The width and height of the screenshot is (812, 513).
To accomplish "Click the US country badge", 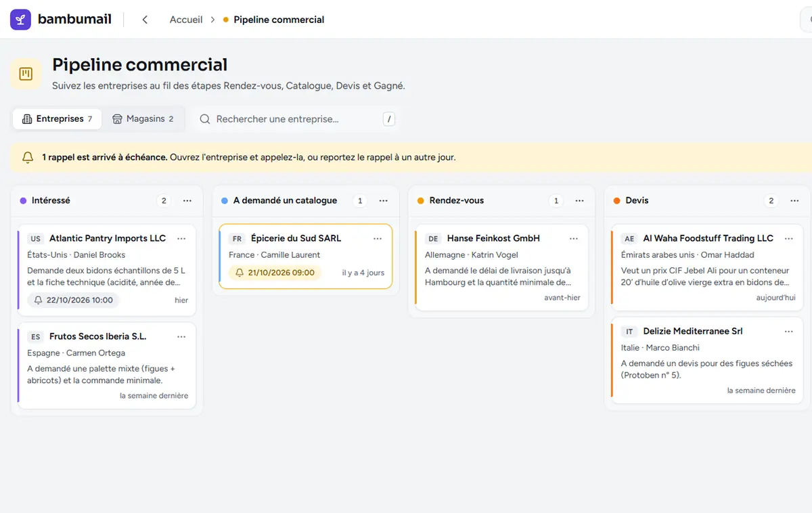I will 36,239.
